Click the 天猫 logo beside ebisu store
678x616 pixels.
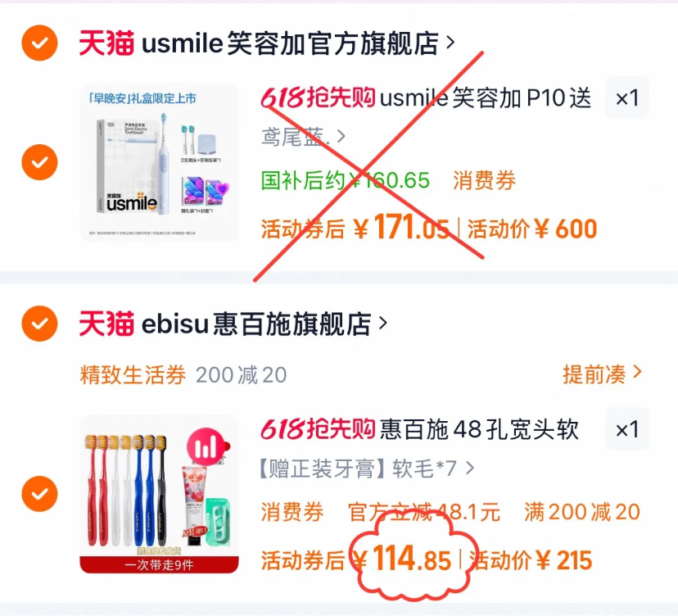pyautogui.click(x=106, y=324)
